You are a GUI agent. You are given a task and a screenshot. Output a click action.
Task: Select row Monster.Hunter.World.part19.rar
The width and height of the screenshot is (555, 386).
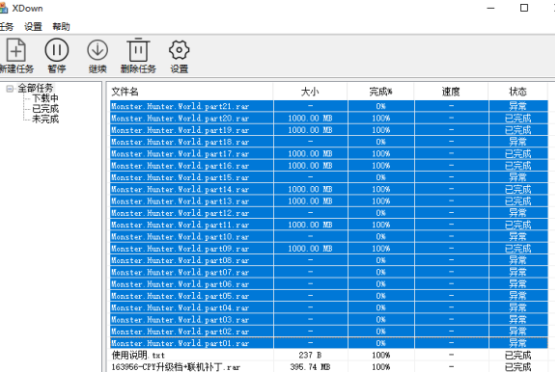pyautogui.click(x=329, y=130)
